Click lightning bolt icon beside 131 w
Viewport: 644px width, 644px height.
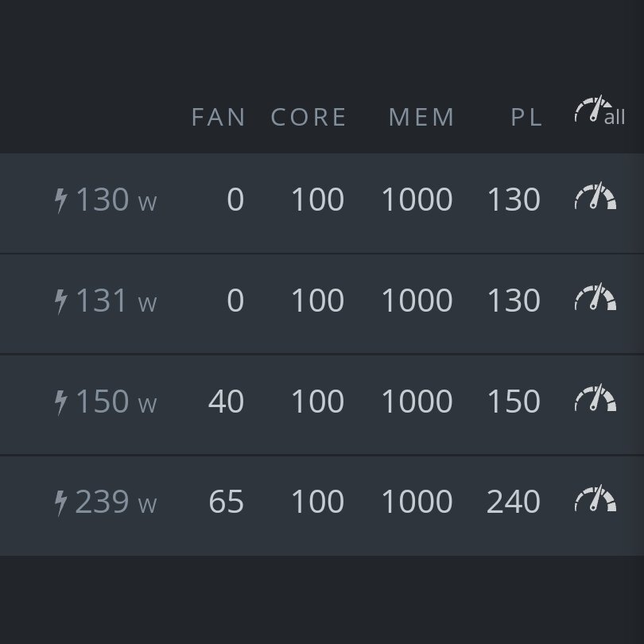pyautogui.click(x=60, y=301)
